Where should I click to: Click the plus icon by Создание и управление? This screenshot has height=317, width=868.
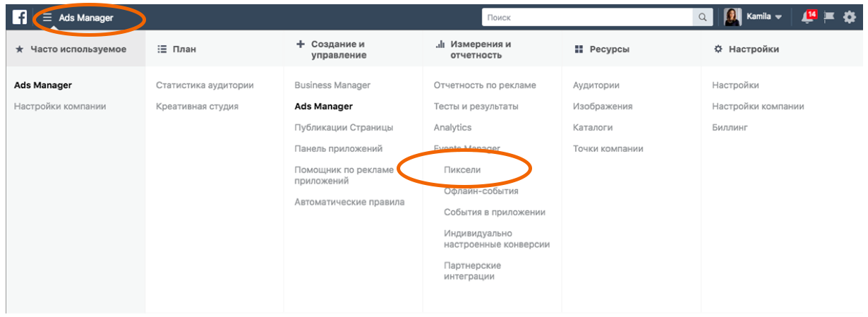[300, 44]
